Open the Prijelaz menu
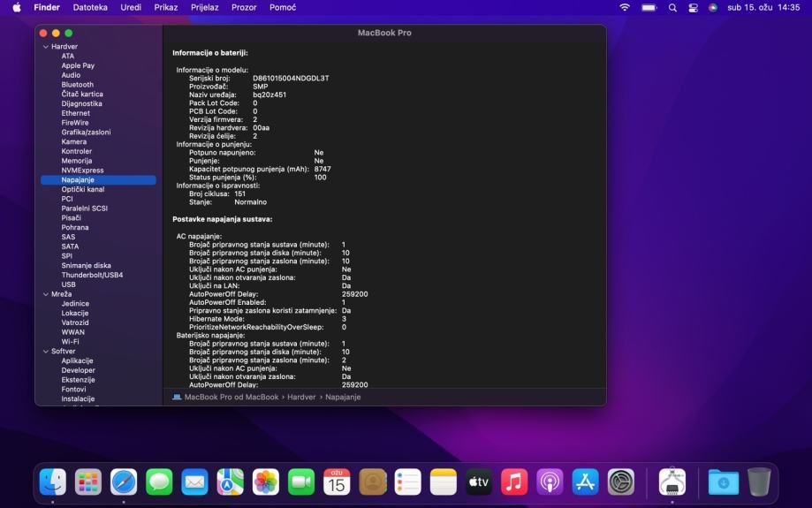This screenshot has width=812, height=508. pos(205,7)
